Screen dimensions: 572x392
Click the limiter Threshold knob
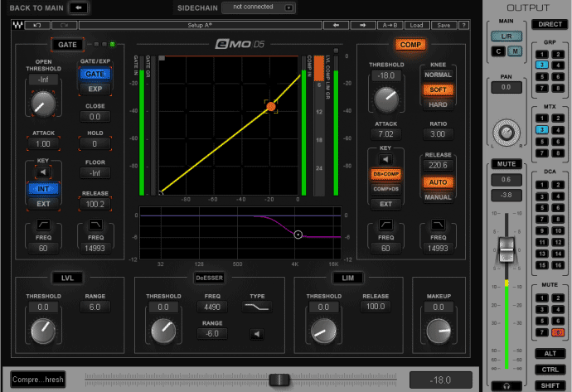pos(323,332)
